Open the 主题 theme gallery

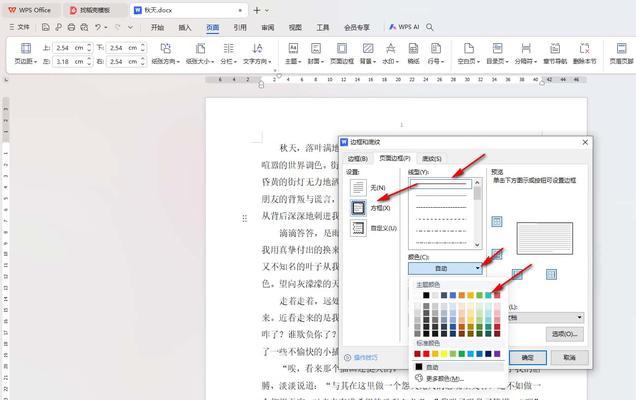293,54
